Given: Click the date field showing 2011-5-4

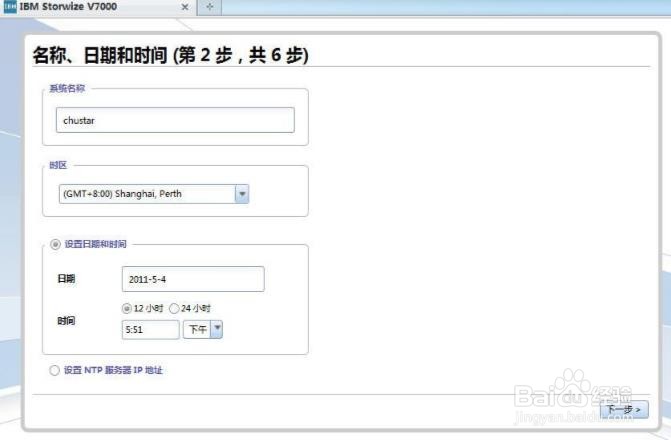Looking at the screenshot, I should click(x=193, y=279).
